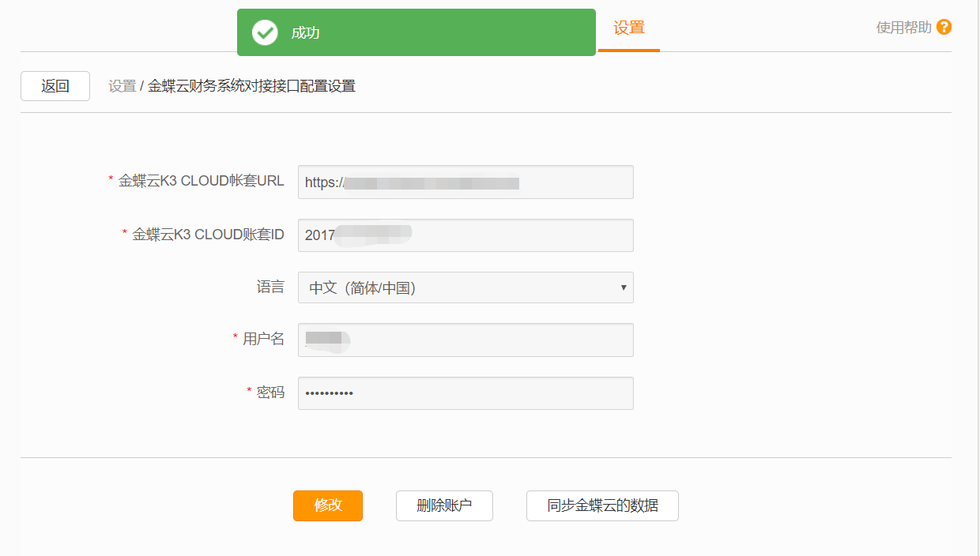Open the 语言 dropdown 中文 (简体/中国)
980x556 pixels.
465,287
